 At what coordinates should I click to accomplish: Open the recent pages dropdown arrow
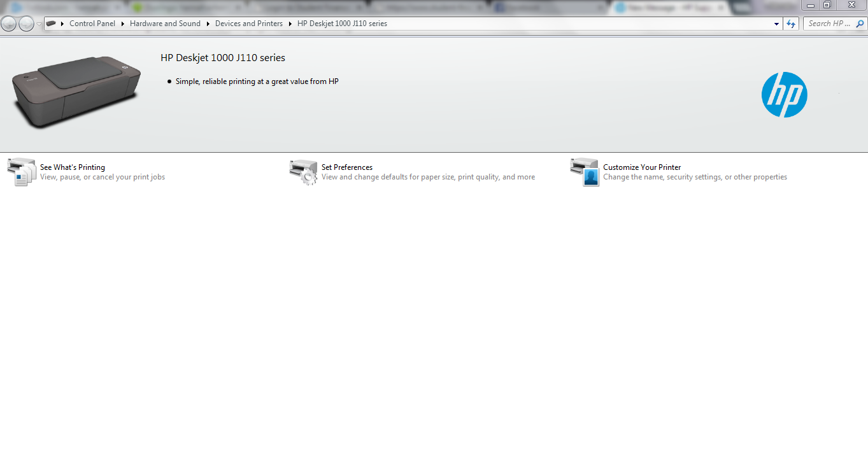coord(39,24)
